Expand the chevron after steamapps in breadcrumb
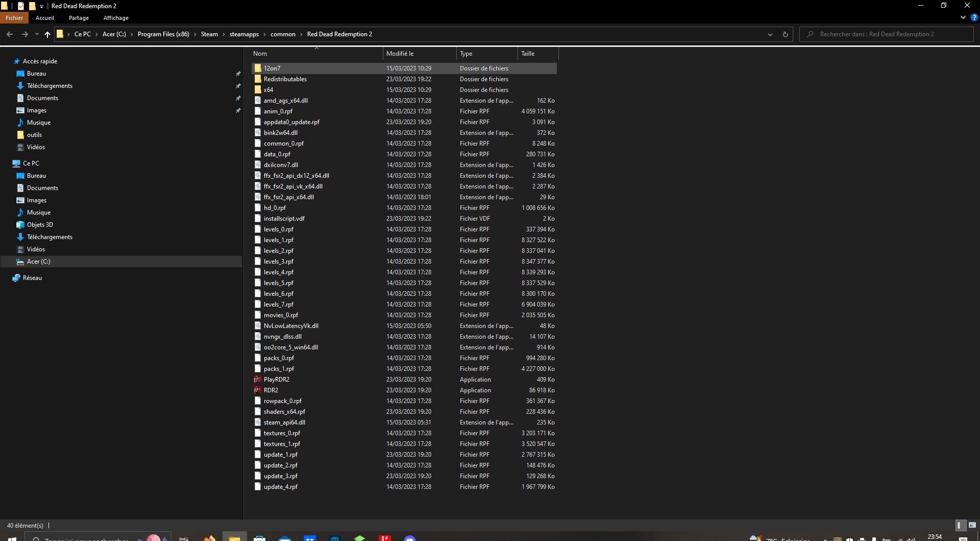Screen dimensions: 980x541 click(x=264, y=34)
